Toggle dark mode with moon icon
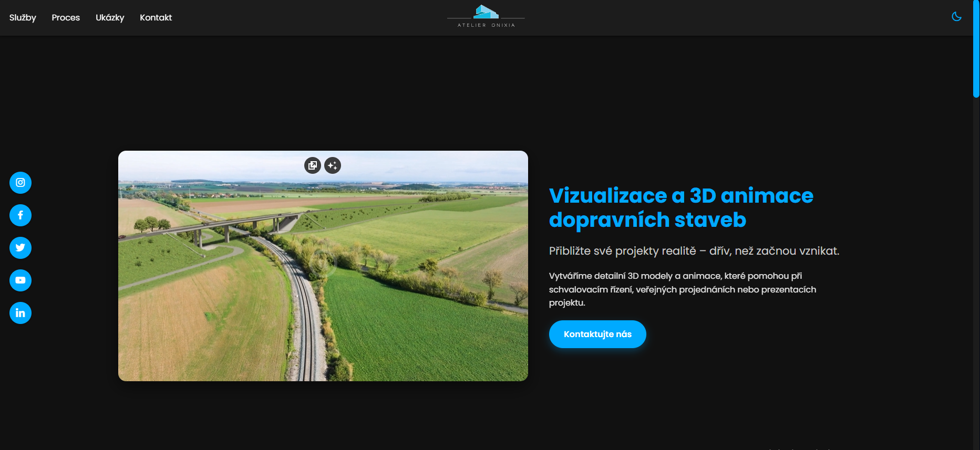Screen dimensions: 980x450 (x=956, y=17)
